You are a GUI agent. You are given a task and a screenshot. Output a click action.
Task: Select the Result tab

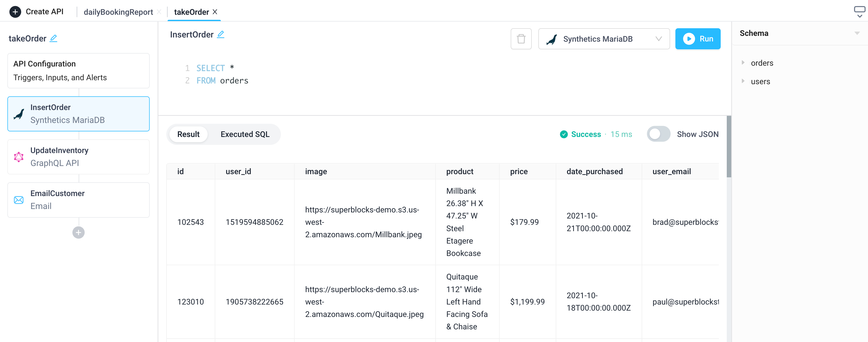(x=189, y=134)
